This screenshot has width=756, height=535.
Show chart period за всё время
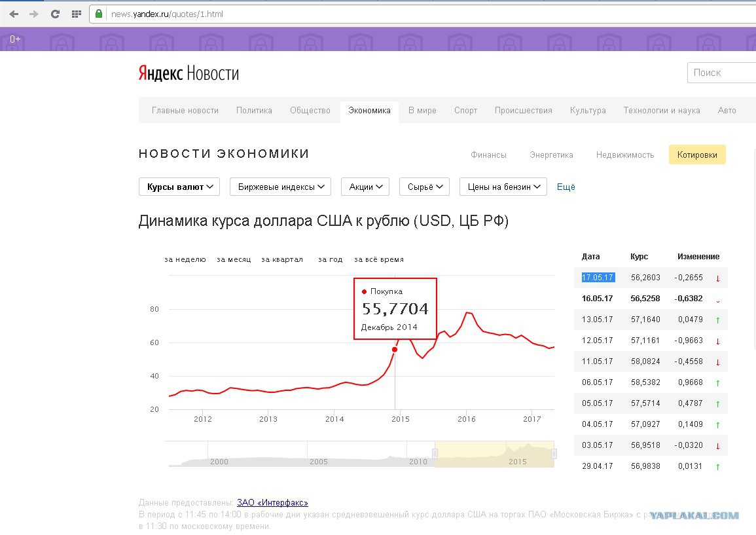point(379,259)
